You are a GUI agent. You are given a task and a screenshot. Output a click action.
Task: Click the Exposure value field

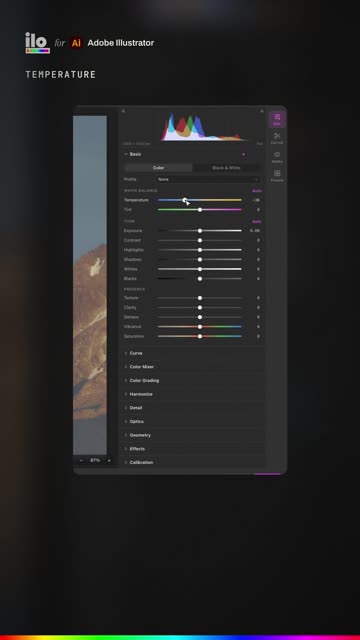[x=255, y=231]
